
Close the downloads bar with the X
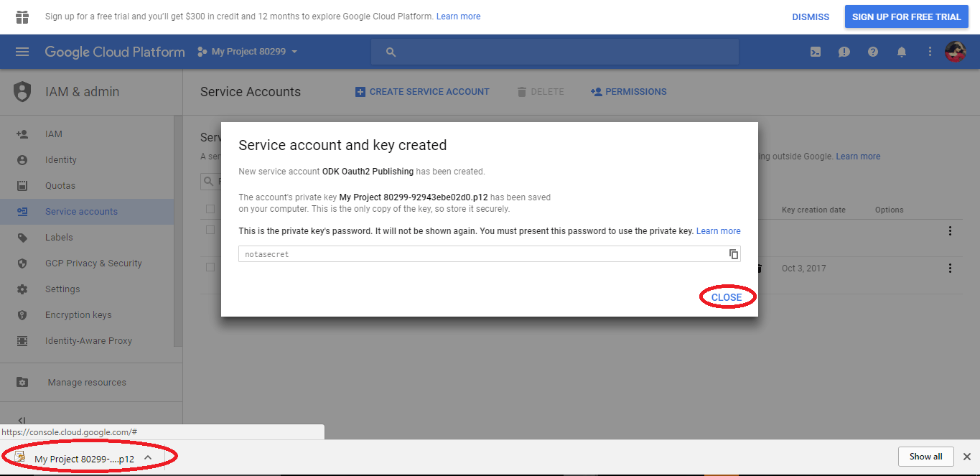tap(966, 457)
